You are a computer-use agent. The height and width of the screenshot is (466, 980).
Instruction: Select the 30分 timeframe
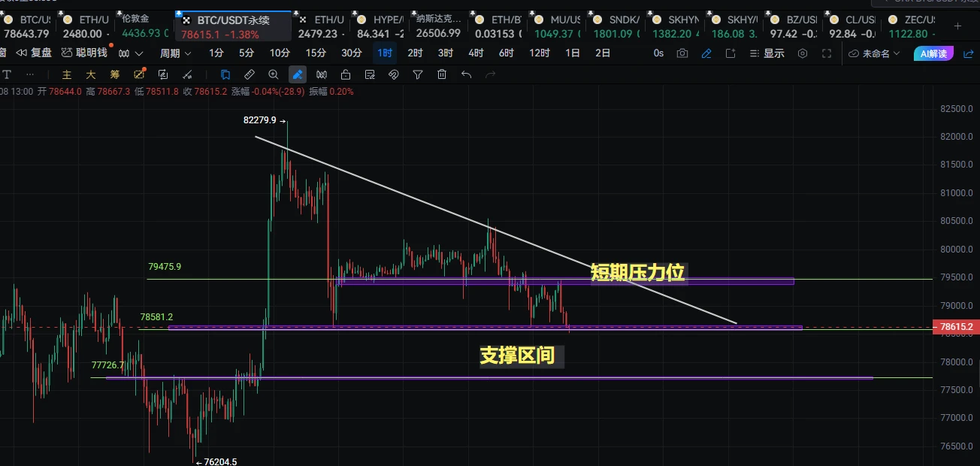[351, 53]
